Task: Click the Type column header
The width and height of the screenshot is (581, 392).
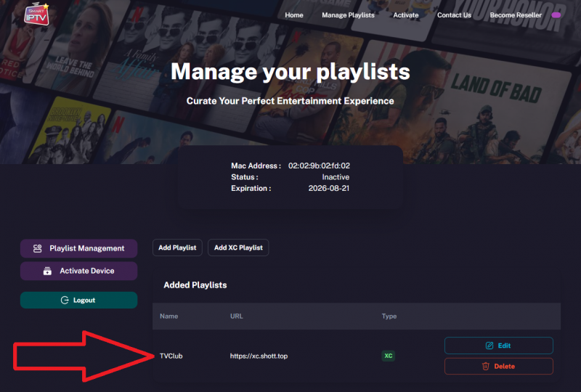Action: 389,316
